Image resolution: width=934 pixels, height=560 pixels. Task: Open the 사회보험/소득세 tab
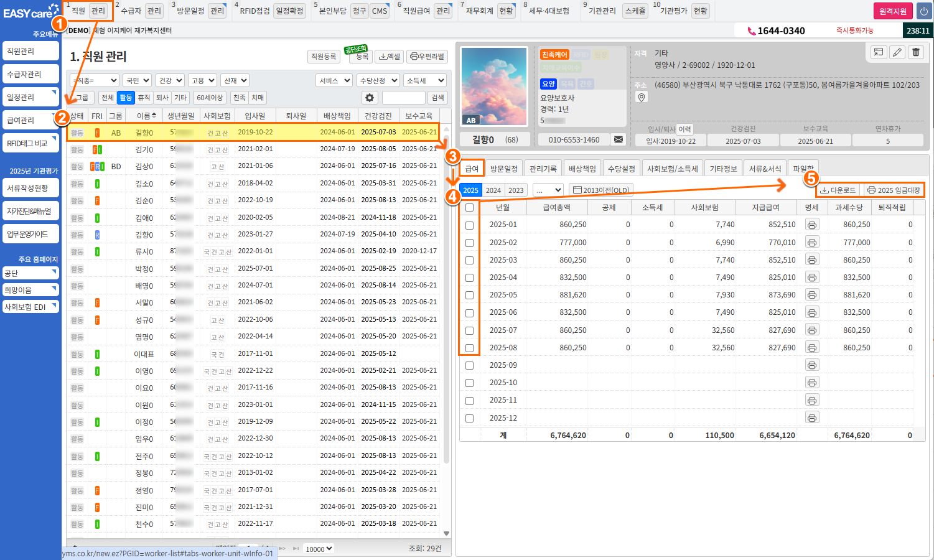click(x=672, y=169)
